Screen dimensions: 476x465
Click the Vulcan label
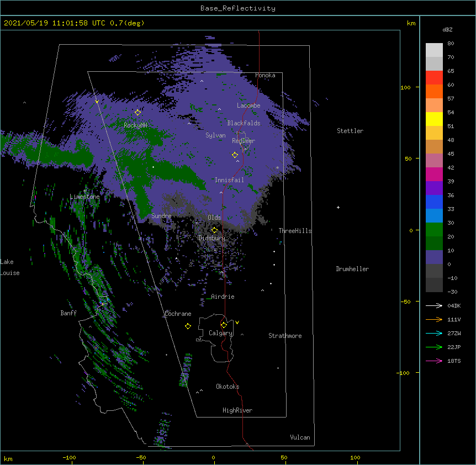click(x=300, y=437)
